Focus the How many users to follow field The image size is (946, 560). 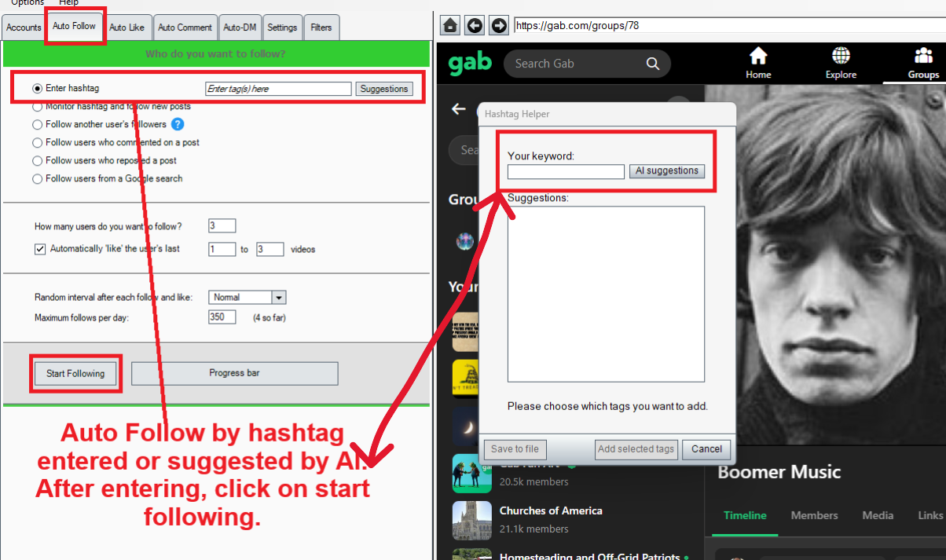[x=222, y=226]
